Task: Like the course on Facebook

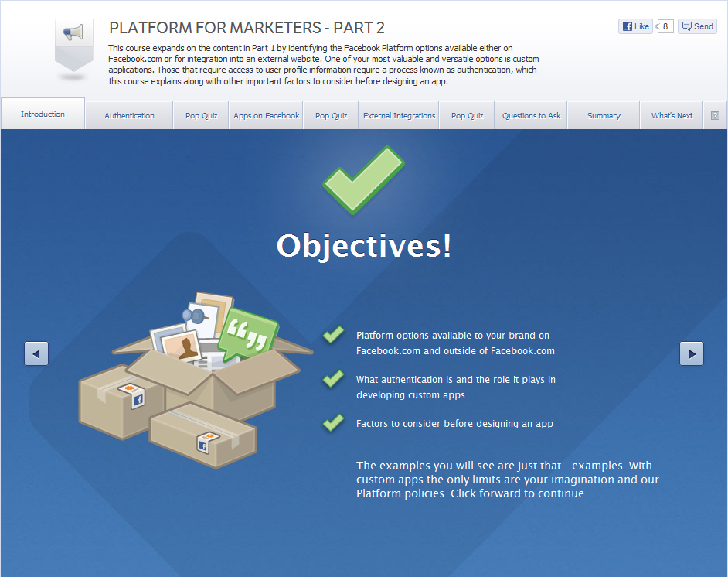Action: (x=635, y=26)
